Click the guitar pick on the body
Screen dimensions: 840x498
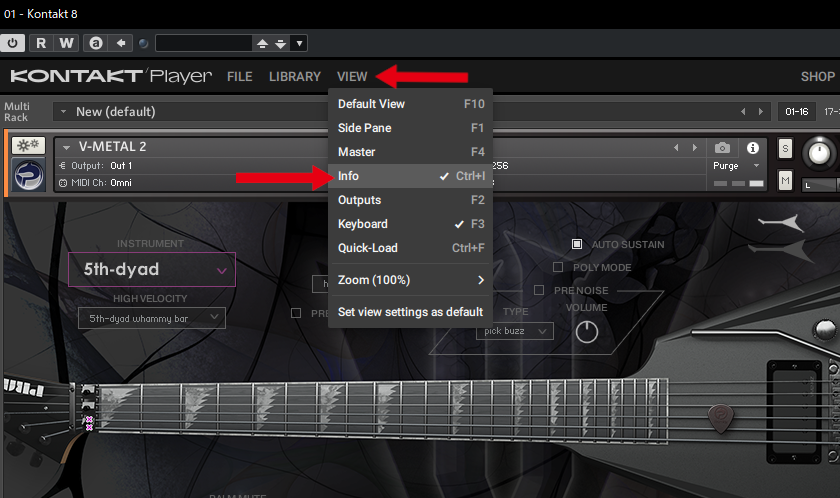[721, 419]
